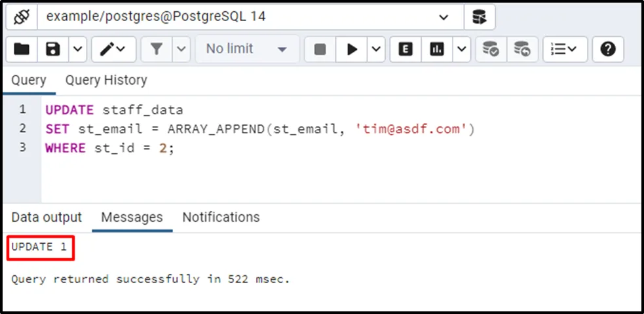Run Explain Analyze chart icon
The height and width of the screenshot is (314, 644).
coord(437,49)
